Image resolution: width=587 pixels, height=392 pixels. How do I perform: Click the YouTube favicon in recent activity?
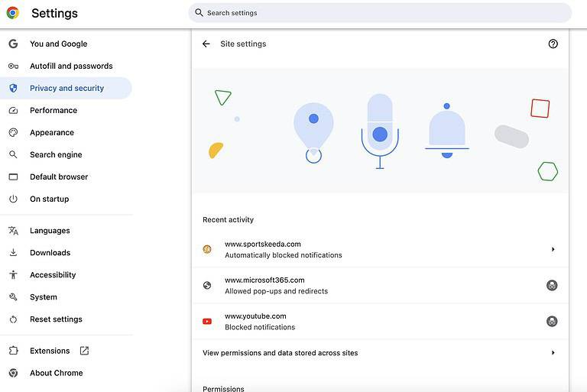pos(207,322)
